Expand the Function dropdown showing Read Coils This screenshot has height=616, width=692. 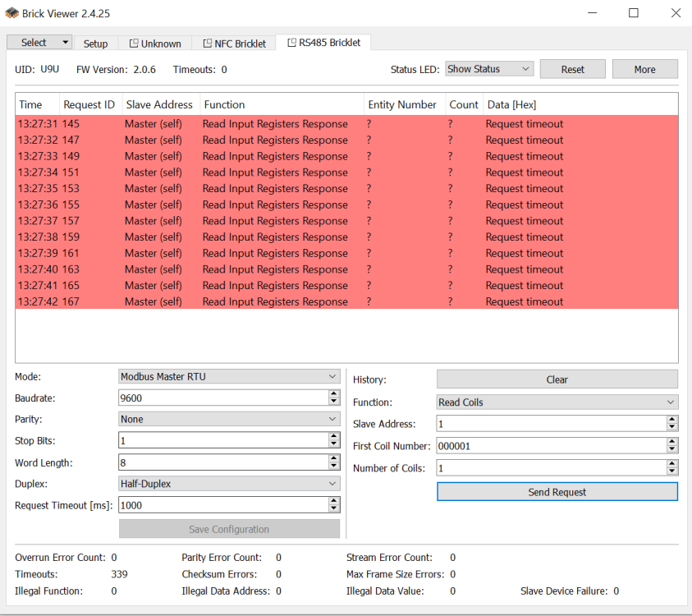pyautogui.click(x=557, y=402)
